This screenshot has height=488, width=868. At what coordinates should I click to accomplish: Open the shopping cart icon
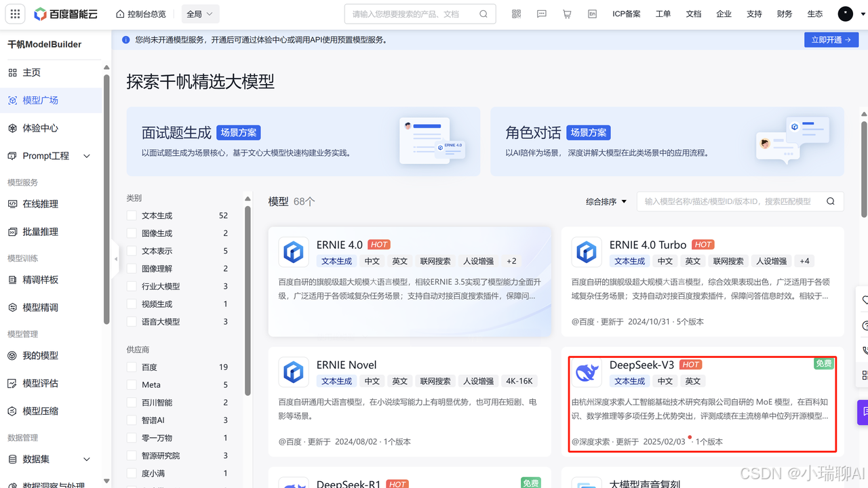pos(567,14)
